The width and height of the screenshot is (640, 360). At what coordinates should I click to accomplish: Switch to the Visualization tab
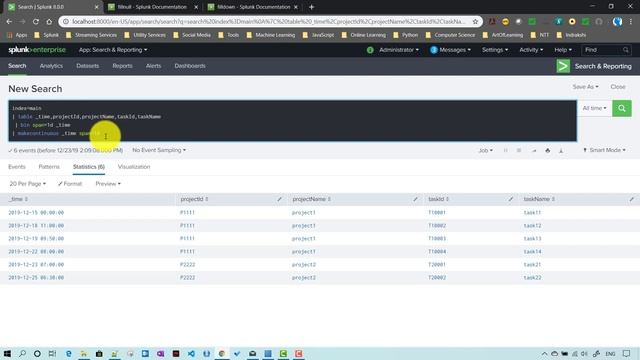pyautogui.click(x=134, y=167)
